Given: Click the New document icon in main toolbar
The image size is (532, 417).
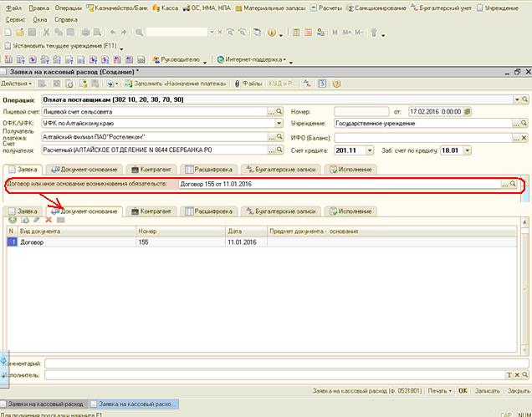Looking at the screenshot, I should (8, 33).
